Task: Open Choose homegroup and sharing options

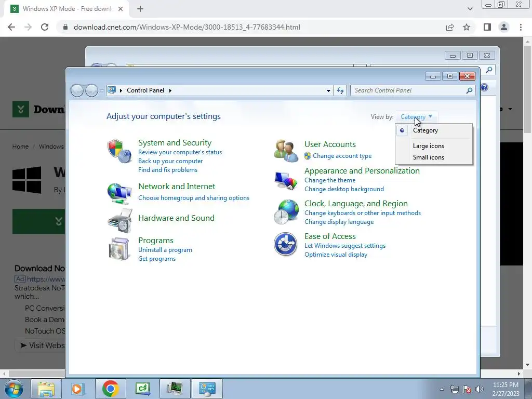Action: 194,198
